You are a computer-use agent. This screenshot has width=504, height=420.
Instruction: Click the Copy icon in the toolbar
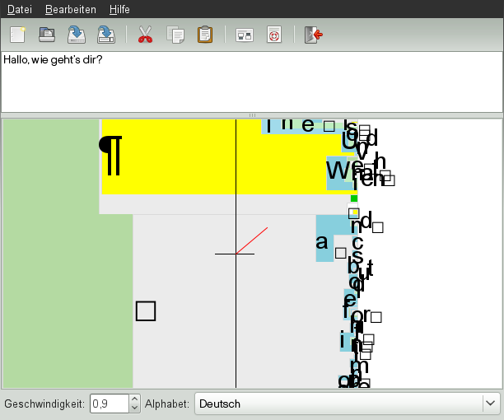coord(175,35)
